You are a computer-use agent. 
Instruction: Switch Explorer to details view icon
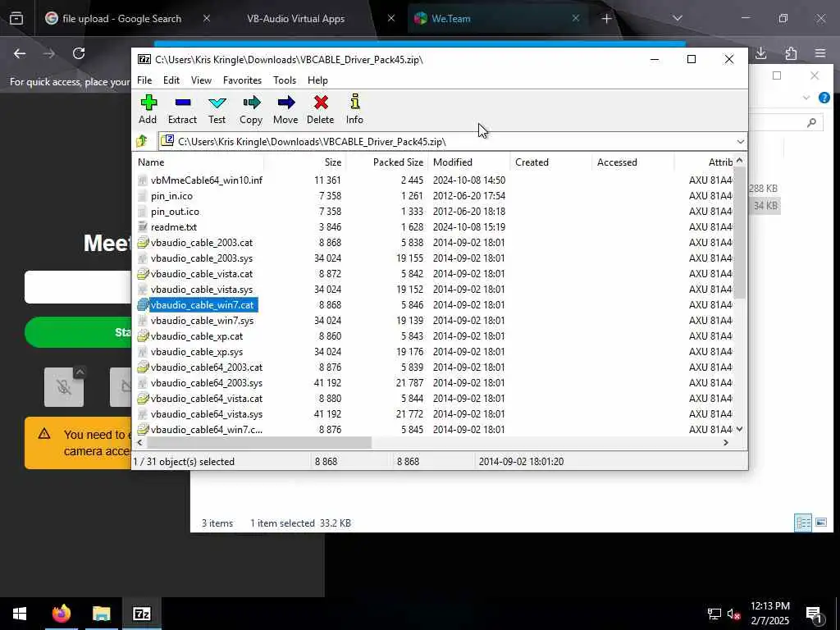(803, 523)
